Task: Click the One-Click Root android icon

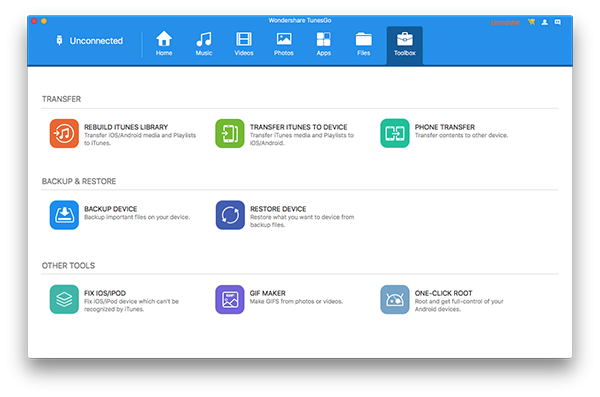Action: (x=395, y=299)
